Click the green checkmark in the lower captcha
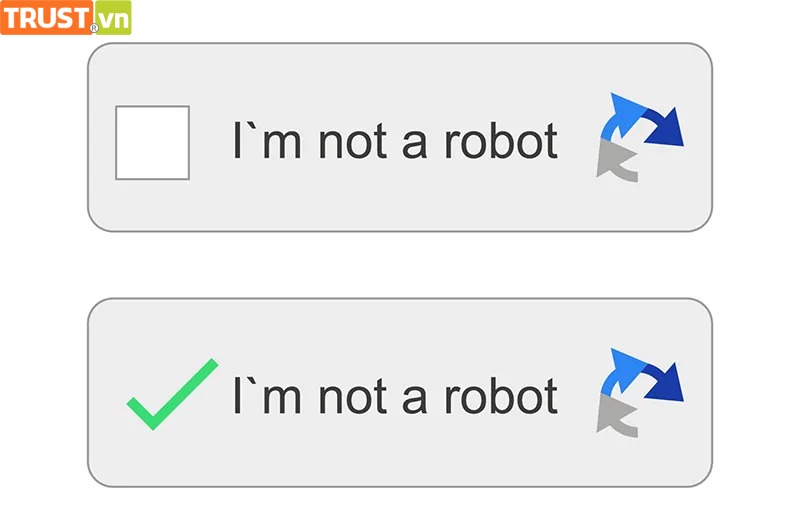Viewport: 800px width, 525px height. click(172, 394)
